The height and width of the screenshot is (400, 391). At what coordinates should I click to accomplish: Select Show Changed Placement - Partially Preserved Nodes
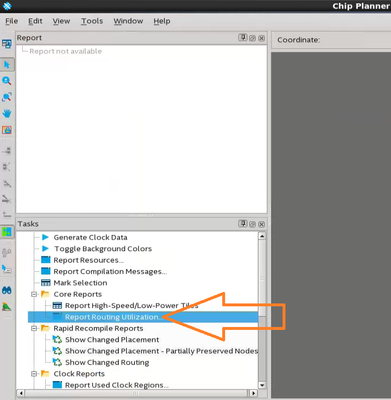pos(162,351)
